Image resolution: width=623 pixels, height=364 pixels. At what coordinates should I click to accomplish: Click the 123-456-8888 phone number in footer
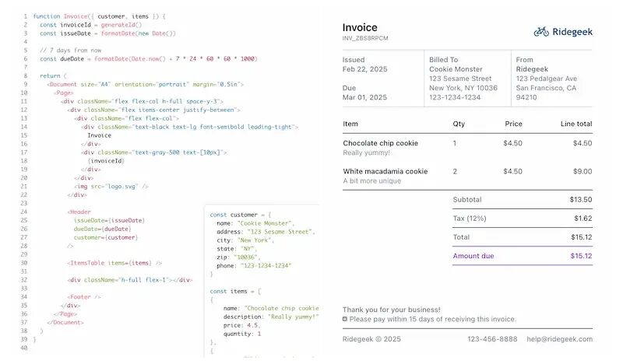tap(492, 339)
